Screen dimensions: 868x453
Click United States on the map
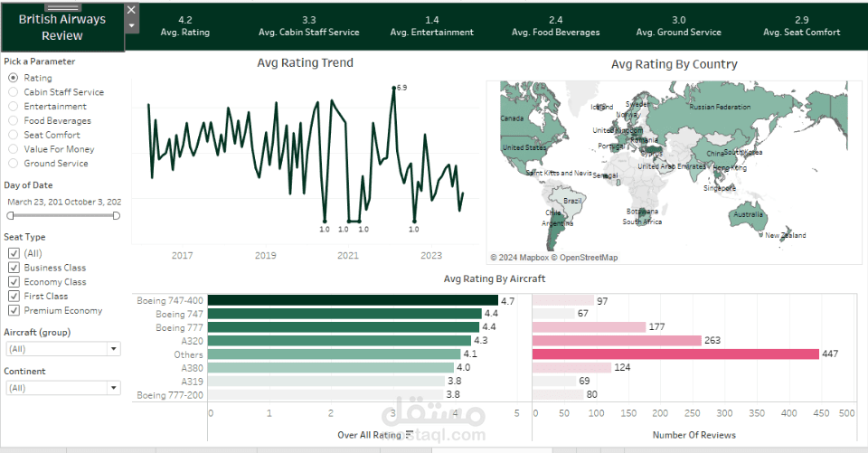pyautogui.click(x=524, y=148)
